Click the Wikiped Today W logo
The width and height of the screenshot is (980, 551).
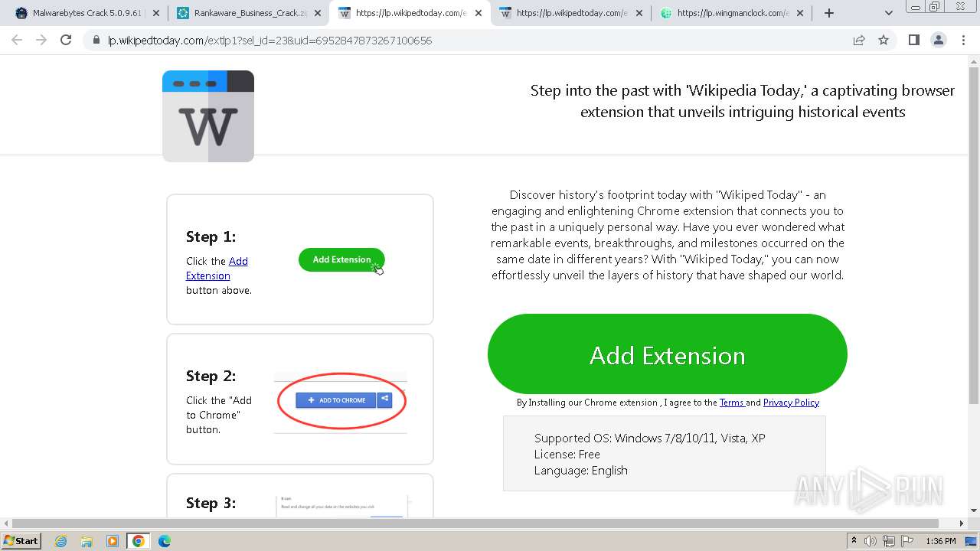pyautogui.click(x=208, y=116)
